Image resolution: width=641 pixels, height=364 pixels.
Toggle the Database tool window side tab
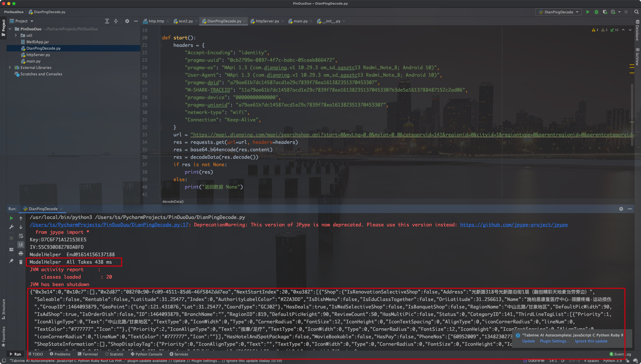tap(637, 30)
